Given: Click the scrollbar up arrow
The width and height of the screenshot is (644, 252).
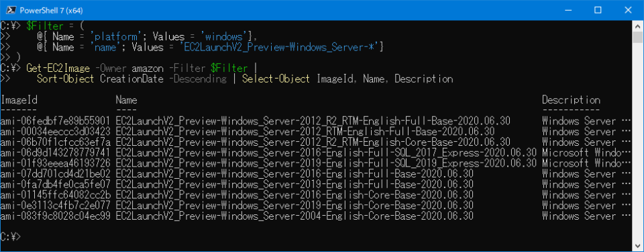Looking at the screenshot, I should pyautogui.click(x=637, y=25).
